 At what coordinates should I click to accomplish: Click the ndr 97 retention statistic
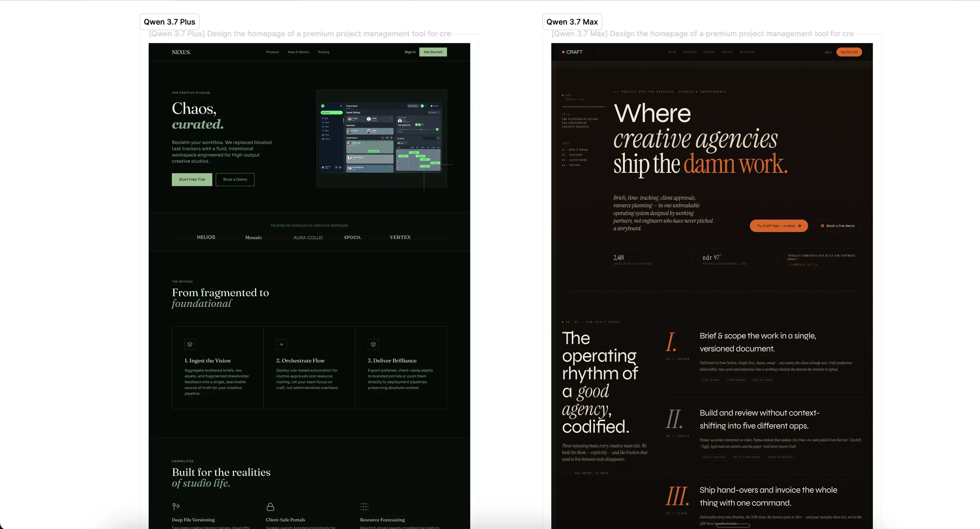(724, 260)
